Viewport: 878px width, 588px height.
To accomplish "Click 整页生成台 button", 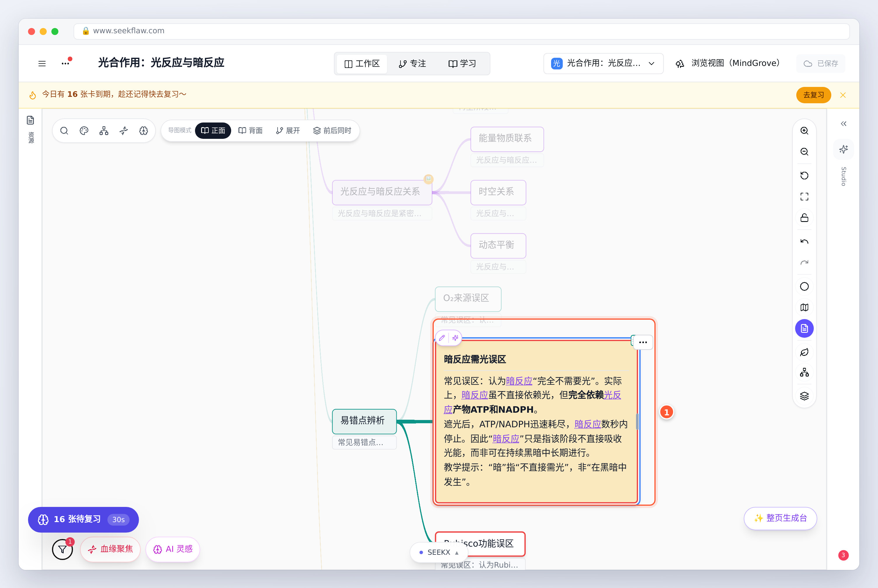I will click(x=781, y=518).
